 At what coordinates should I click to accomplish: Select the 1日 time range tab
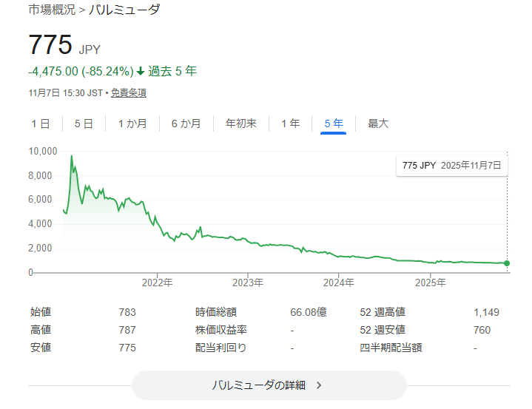pos(41,124)
